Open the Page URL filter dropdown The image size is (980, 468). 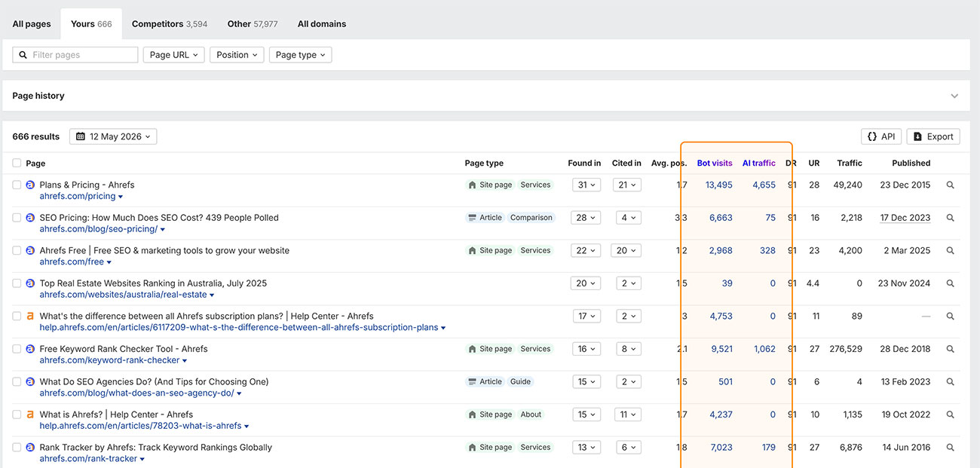point(173,55)
